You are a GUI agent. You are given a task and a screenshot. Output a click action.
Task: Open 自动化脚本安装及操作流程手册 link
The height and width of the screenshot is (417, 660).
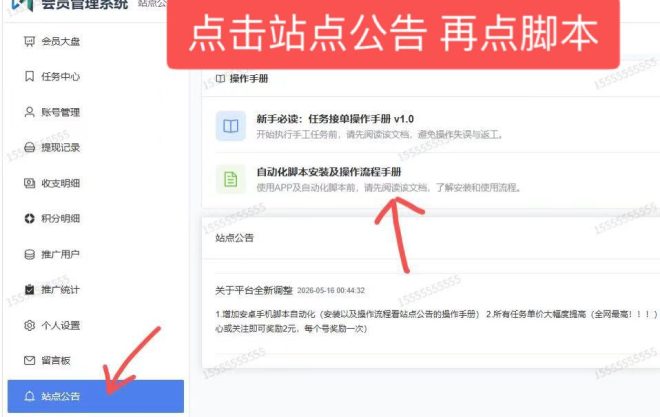[329, 172]
